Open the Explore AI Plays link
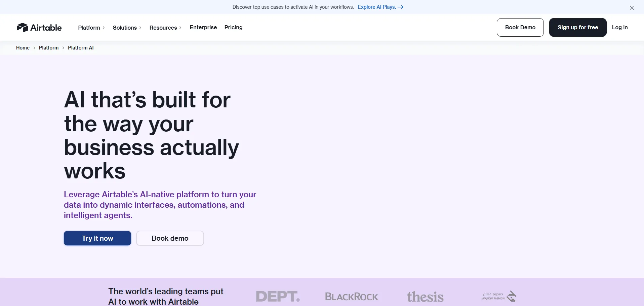The height and width of the screenshot is (306, 644). pos(376,7)
